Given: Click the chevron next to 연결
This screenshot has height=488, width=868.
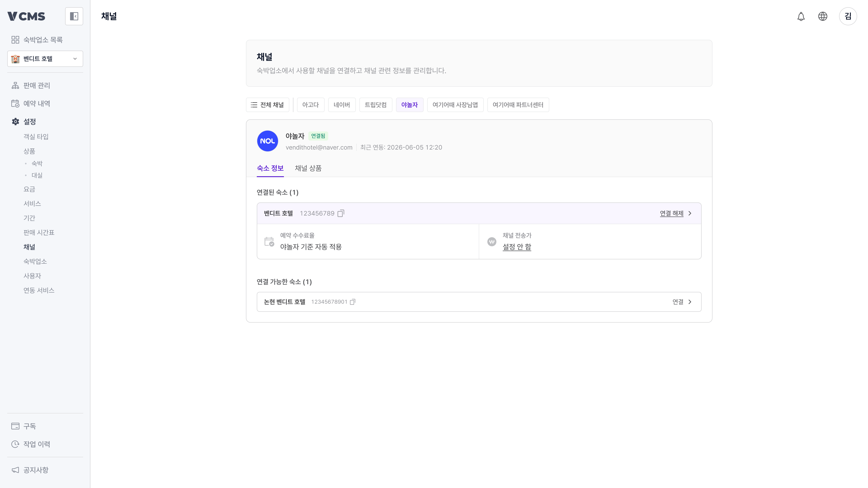Looking at the screenshot, I should point(690,302).
